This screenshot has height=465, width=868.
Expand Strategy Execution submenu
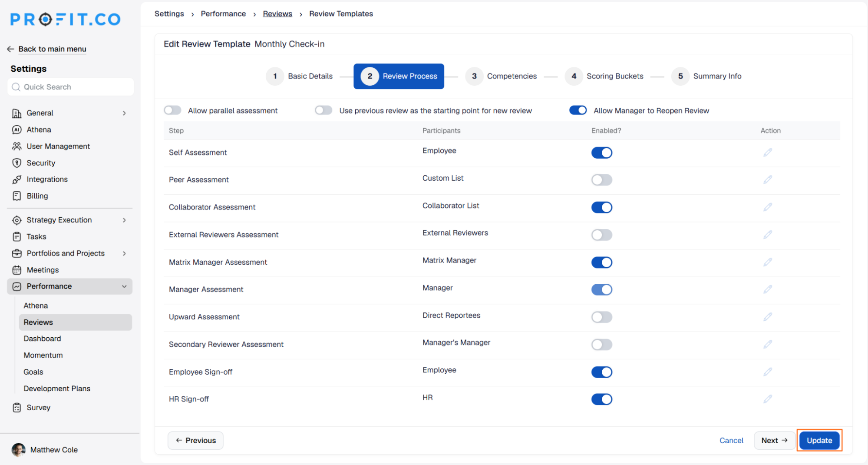(x=124, y=220)
